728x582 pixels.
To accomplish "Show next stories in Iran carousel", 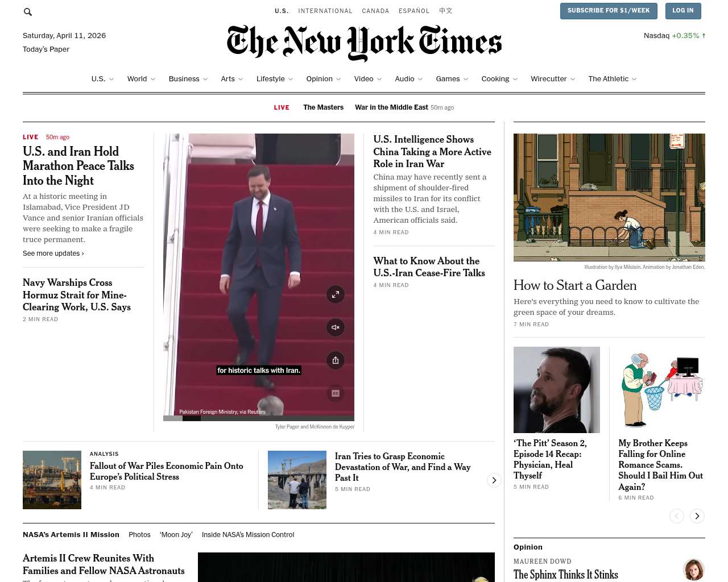I will [494, 480].
